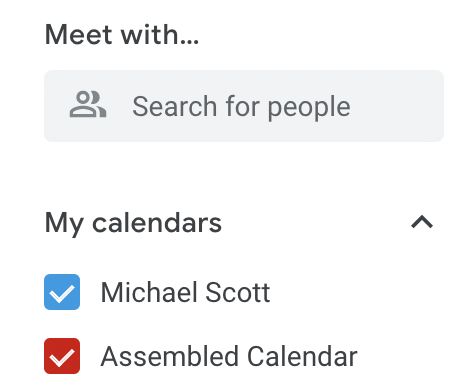
Task: Toggle the red Assembled Calendar checkmark box
Action: pos(62,356)
